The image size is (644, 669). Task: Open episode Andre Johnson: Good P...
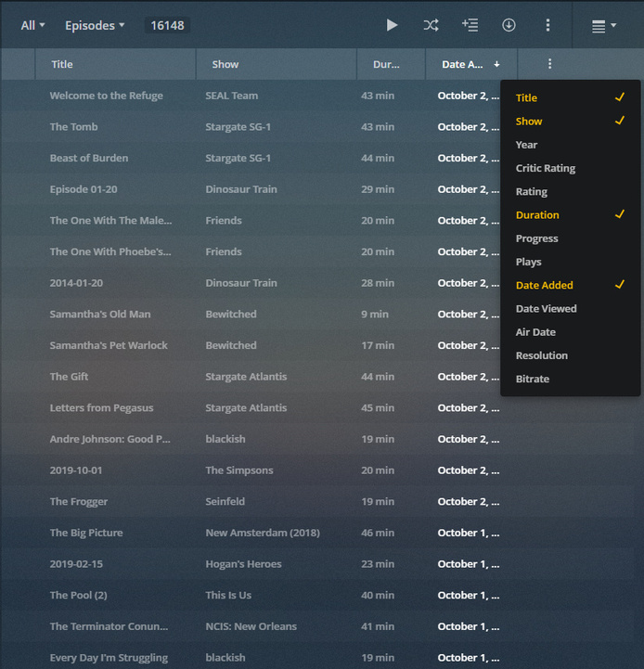click(x=109, y=439)
